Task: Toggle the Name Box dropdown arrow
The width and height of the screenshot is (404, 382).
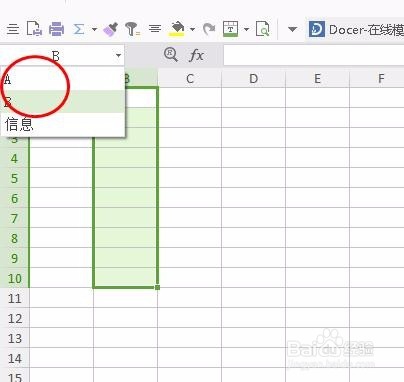Action: pos(118,55)
